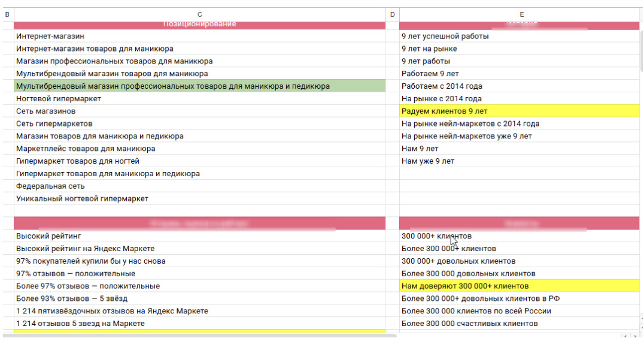This screenshot has height=338, width=644.
Task: Select '1 214 отзывов 5 звезд на Маркете'
Action: 200,324
